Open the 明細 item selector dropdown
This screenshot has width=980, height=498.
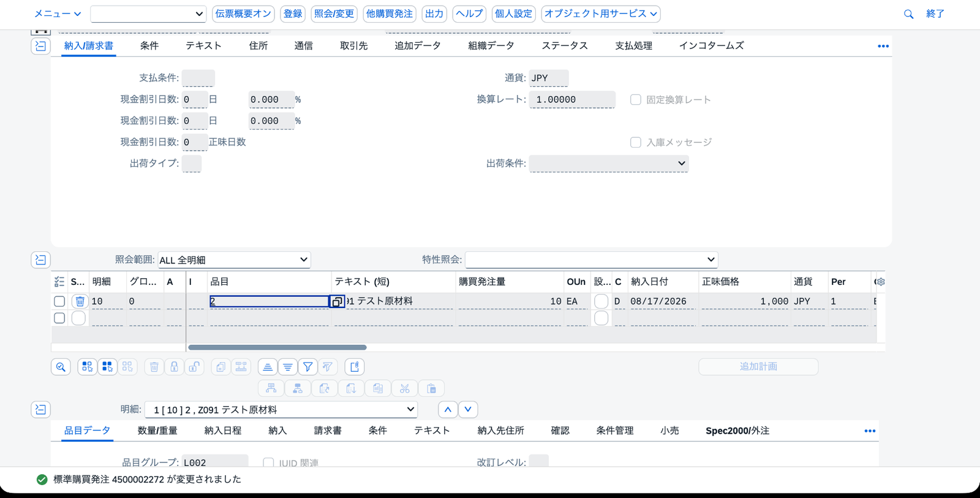pos(281,409)
